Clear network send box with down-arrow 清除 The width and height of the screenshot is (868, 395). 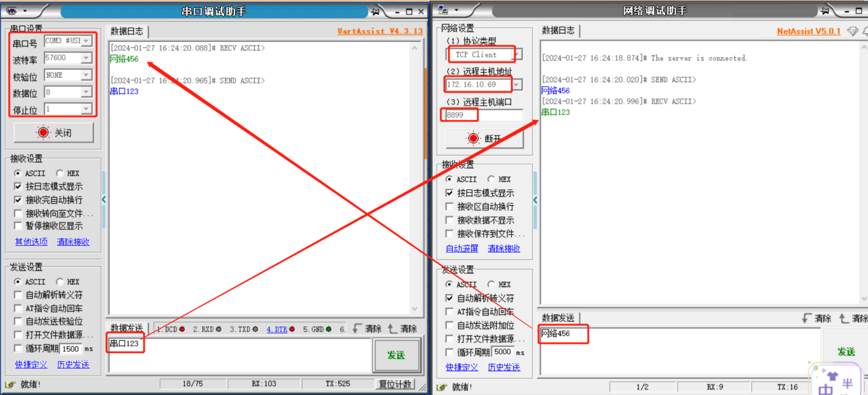coord(817,319)
